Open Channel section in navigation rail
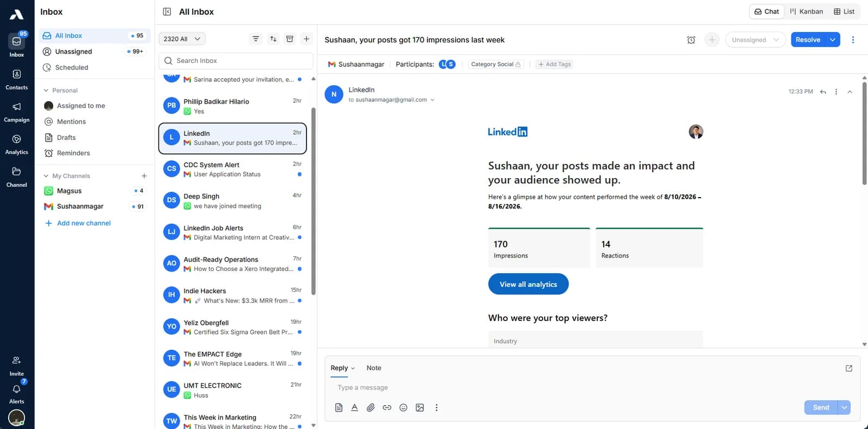This screenshot has width=868, height=429. point(17,177)
